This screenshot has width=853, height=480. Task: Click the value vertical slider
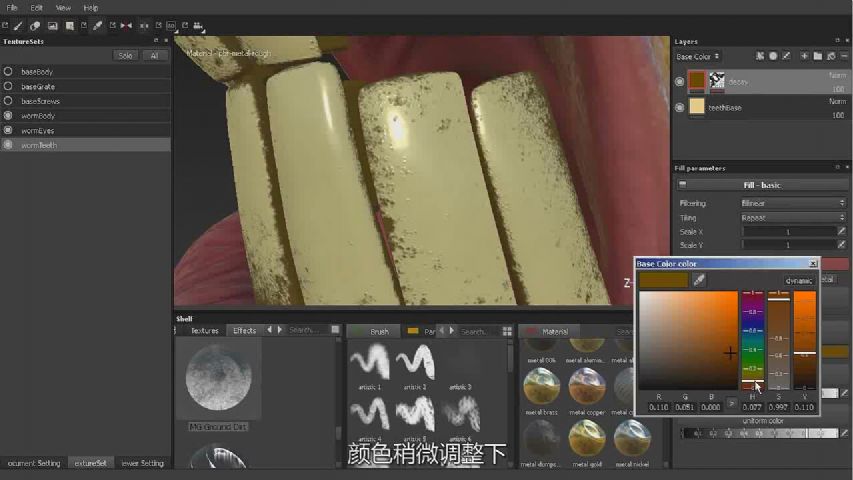pos(805,341)
